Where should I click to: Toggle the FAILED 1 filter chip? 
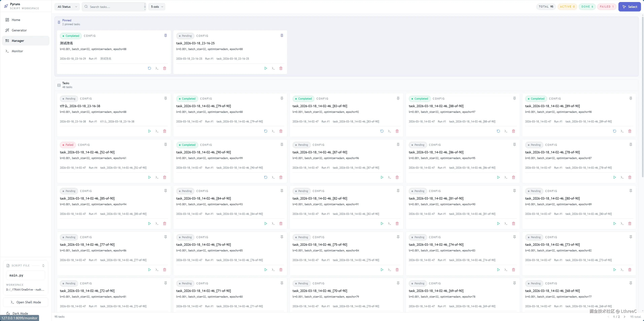[x=607, y=7]
